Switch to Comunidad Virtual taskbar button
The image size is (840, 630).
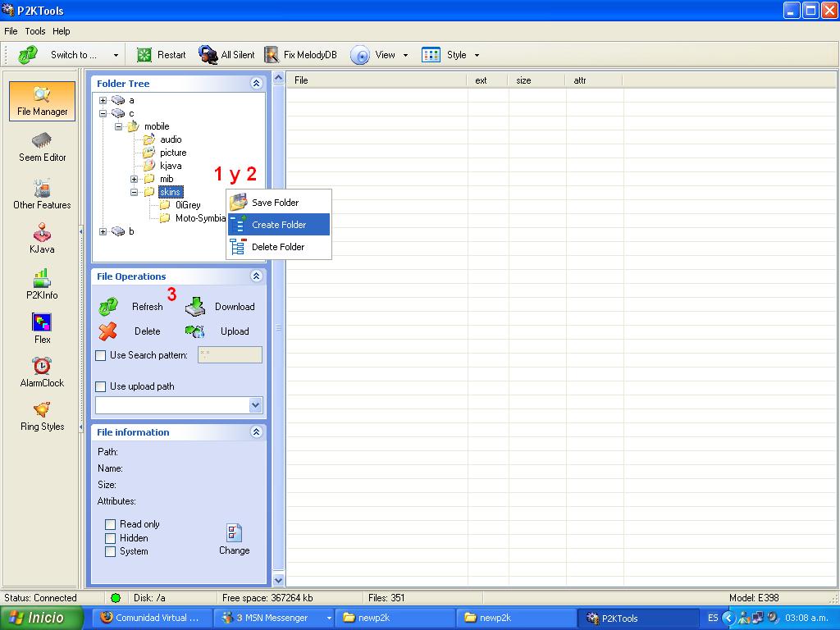pos(153,618)
